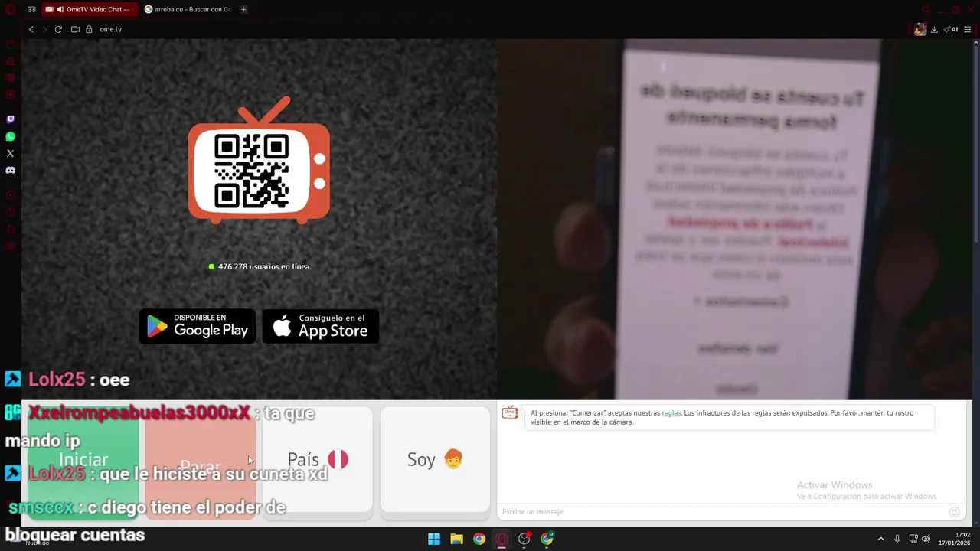Open the Easy Setup menu icon
Viewport: 980px width, 551px height.
(x=968, y=29)
